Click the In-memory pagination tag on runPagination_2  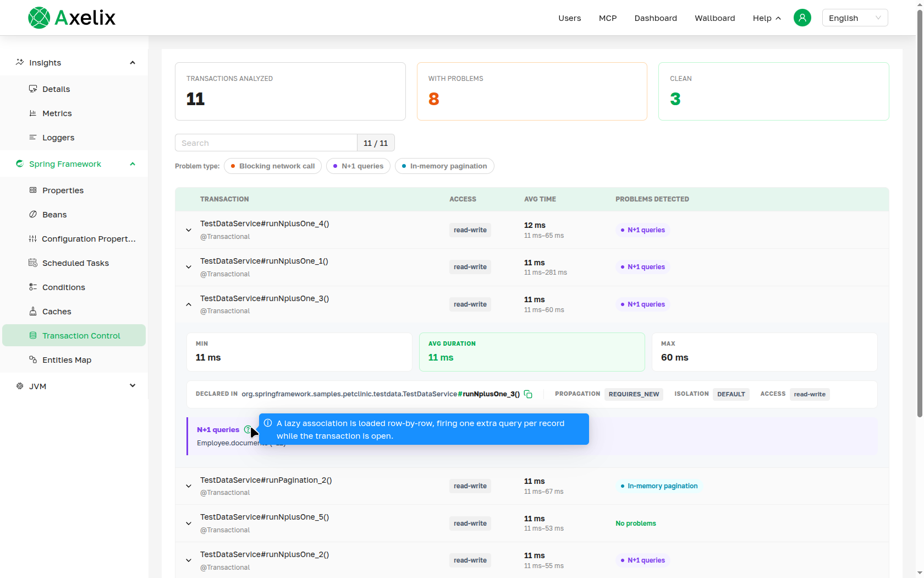point(659,486)
